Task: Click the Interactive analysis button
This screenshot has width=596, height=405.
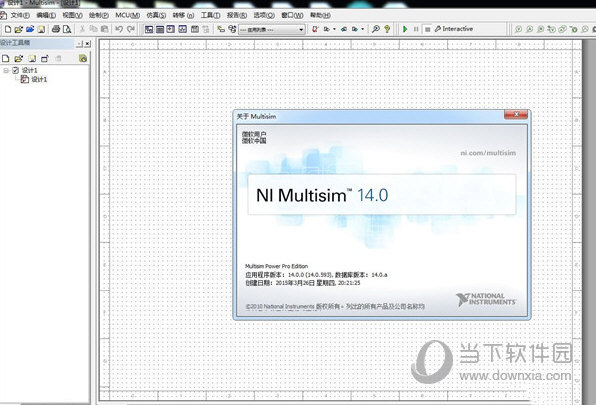Action: [x=454, y=29]
